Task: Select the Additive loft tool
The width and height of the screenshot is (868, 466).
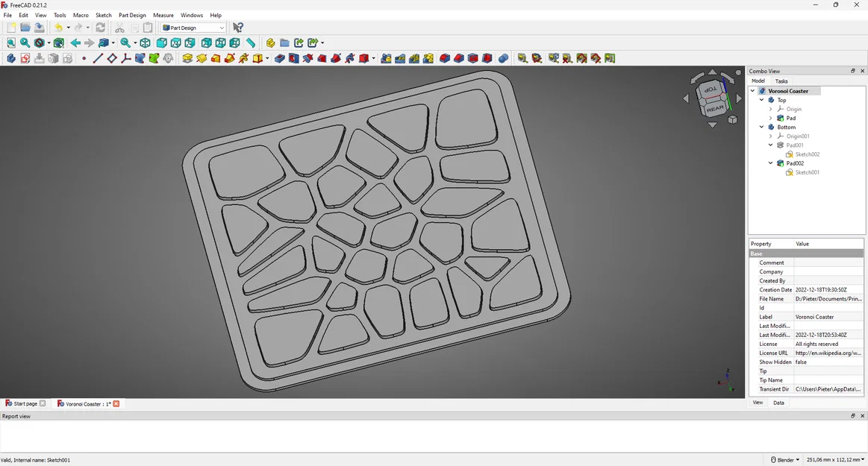Action: (x=216, y=58)
